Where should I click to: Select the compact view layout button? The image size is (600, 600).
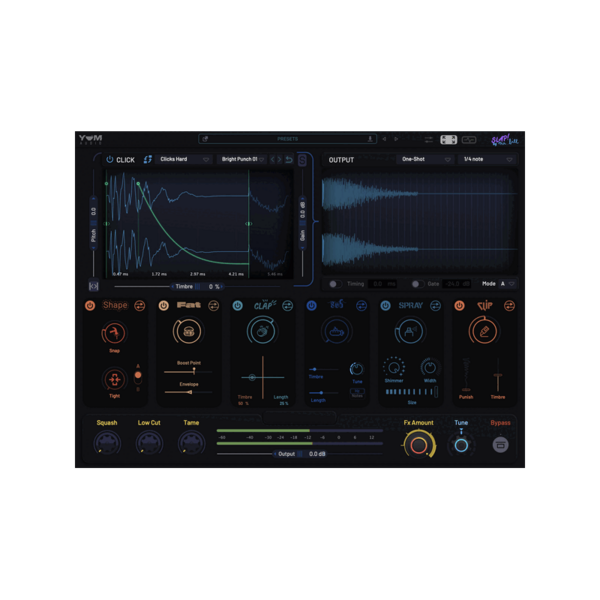pyautogui.click(x=469, y=140)
